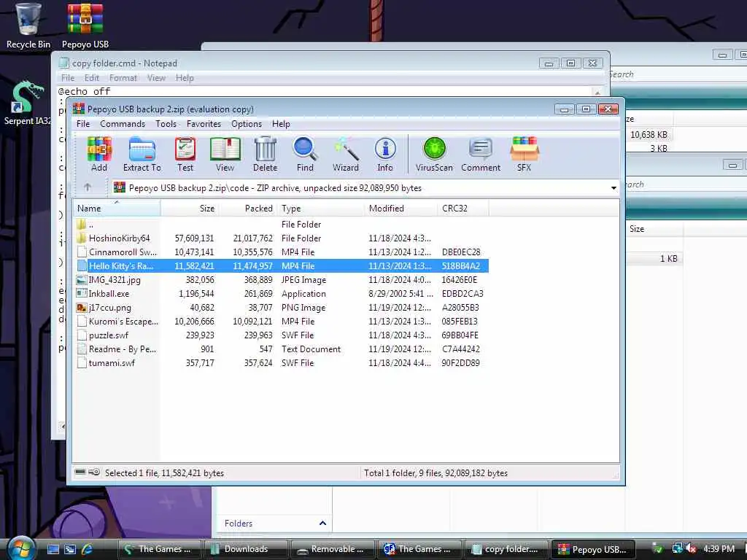Sort by Name column header
The width and height of the screenshot is (747, 560).
coord(116,208)
